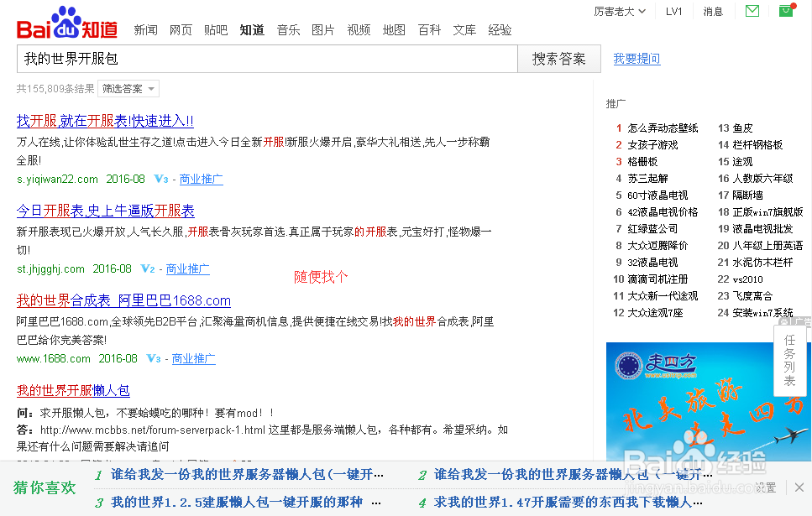Open suggestion 3 我的世界1.2.5建服懒人包
The width and height of the screenshot is (812, 516).
[x=246, y=502]
